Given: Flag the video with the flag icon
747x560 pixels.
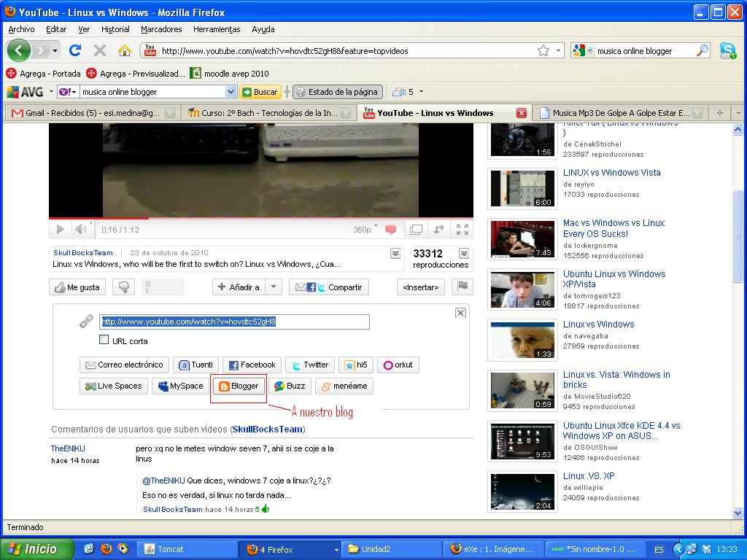Looking at the screenshot, I should pos(462,287).
